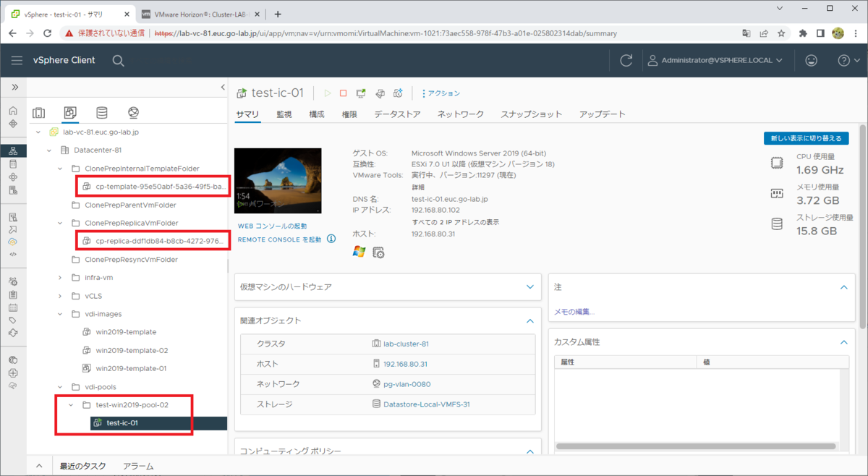This screenshot has height=476, width=868.
Task: Open the 監視 tab
Action: (284, 114)
